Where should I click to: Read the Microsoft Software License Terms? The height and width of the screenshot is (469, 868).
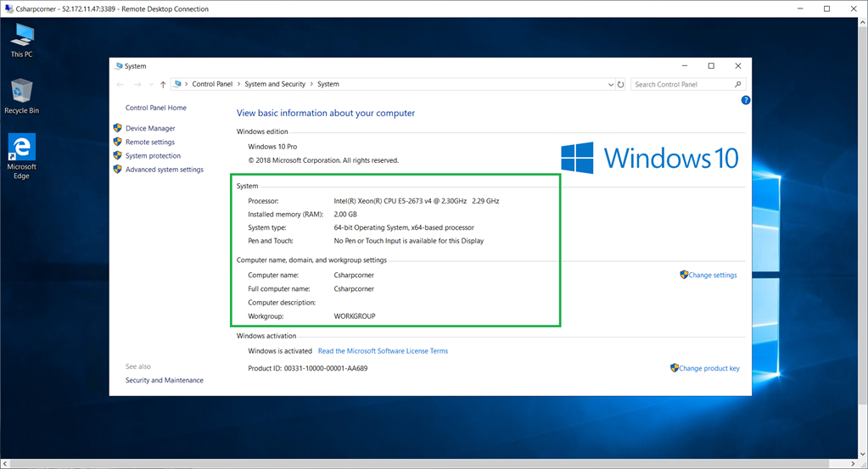point(383,351)
